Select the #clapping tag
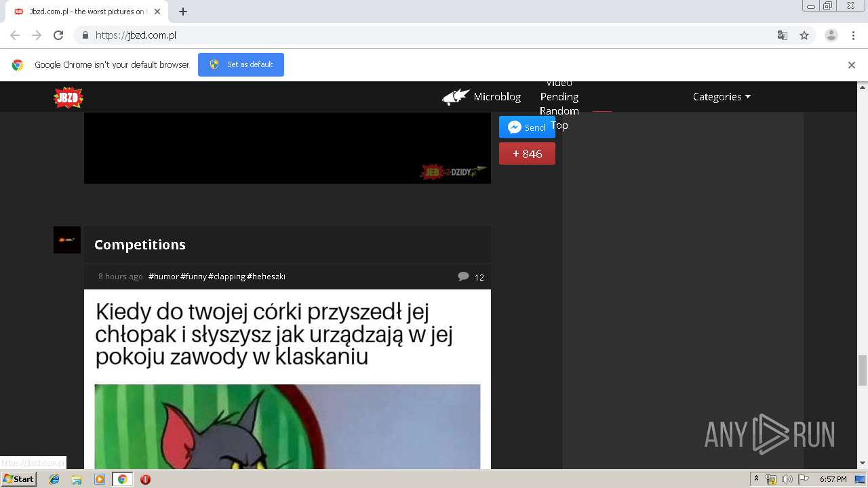The image size is (868, 488). coord(227,277)
